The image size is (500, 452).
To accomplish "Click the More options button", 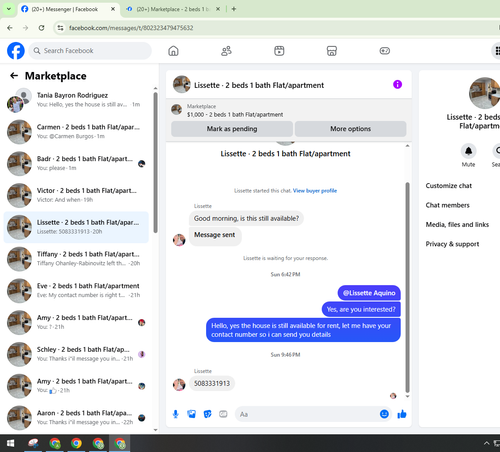I will pyautogui.click(x=350, y=129).
